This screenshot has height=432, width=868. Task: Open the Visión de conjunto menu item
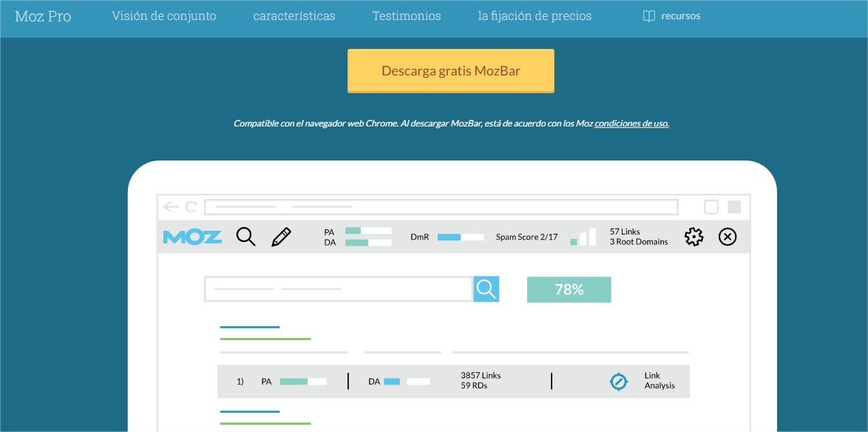tap(164, 16)
